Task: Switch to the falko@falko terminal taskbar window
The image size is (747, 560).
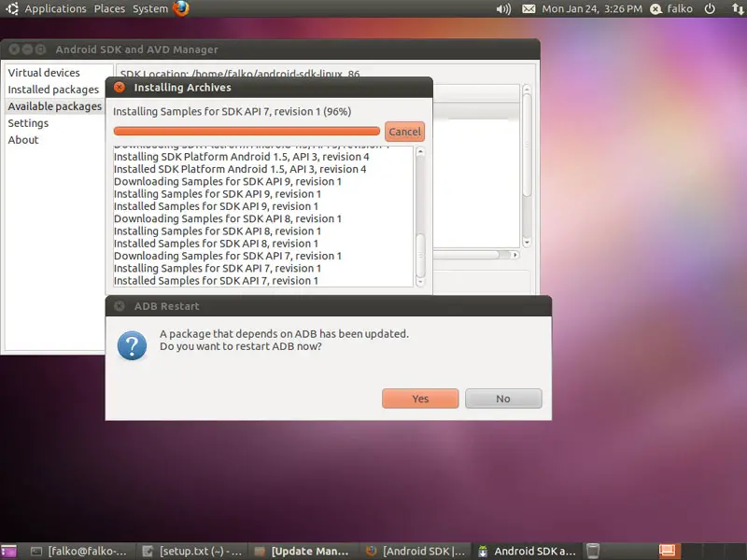Action: (x=79, y=551)
